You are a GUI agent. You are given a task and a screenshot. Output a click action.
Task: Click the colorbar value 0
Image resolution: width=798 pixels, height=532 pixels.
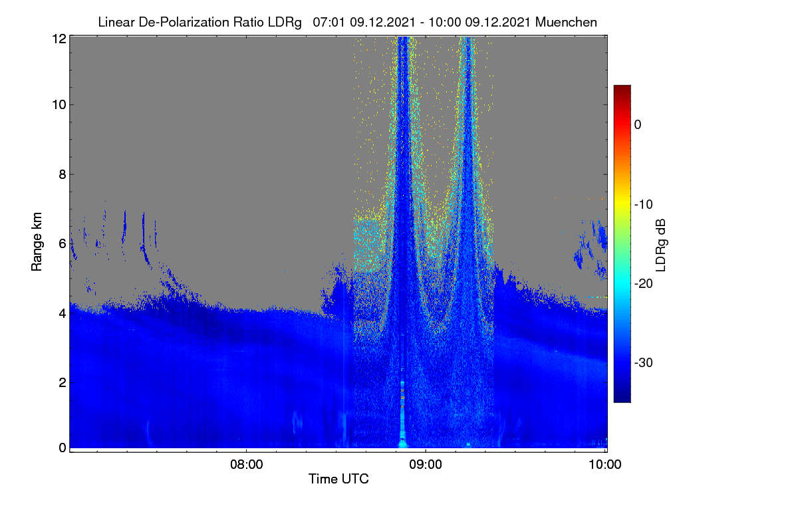638,125
